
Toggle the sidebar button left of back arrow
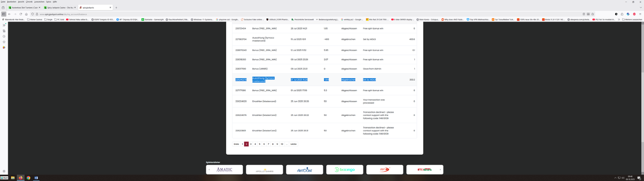click(3, 14)
